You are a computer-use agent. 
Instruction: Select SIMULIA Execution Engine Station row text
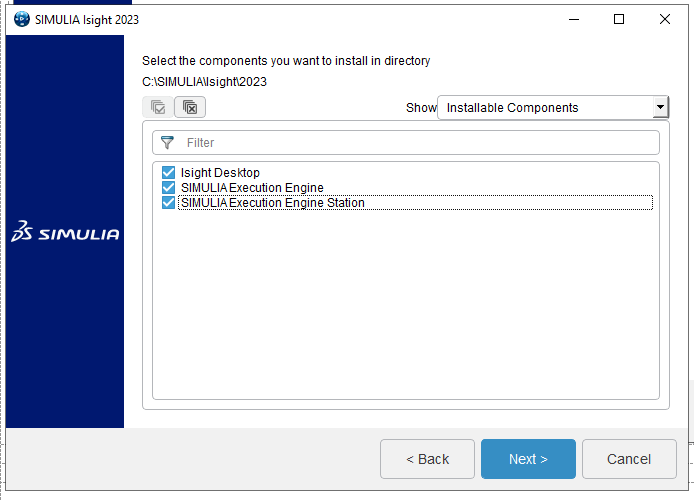(x=273, y=203)
